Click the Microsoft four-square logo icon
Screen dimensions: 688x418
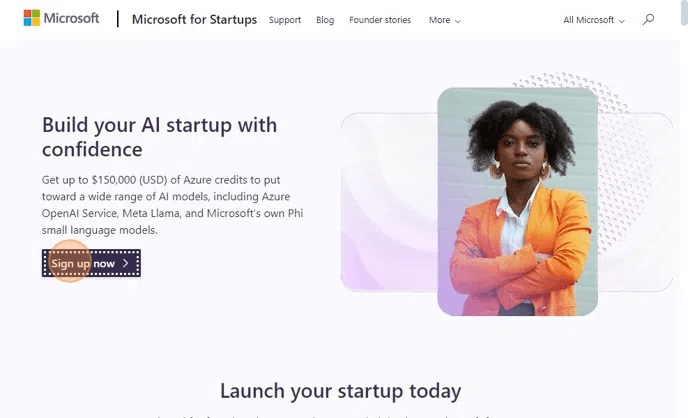(x=32, y=18)
